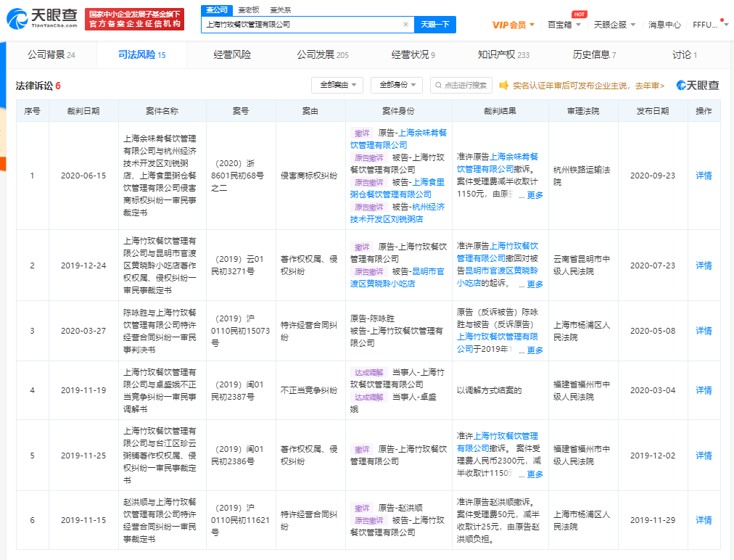
Task: Open the 公司发展 tab
Action: coord(323,55)
